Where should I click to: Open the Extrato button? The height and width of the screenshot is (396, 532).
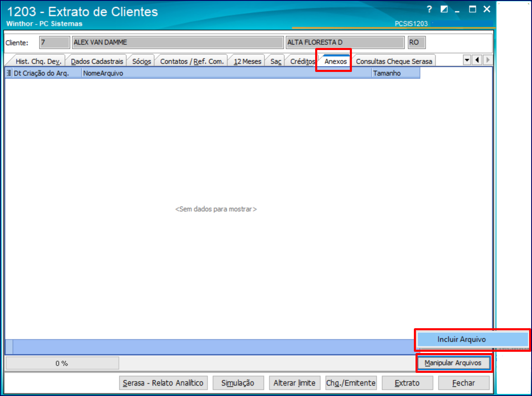click(407, 383)
